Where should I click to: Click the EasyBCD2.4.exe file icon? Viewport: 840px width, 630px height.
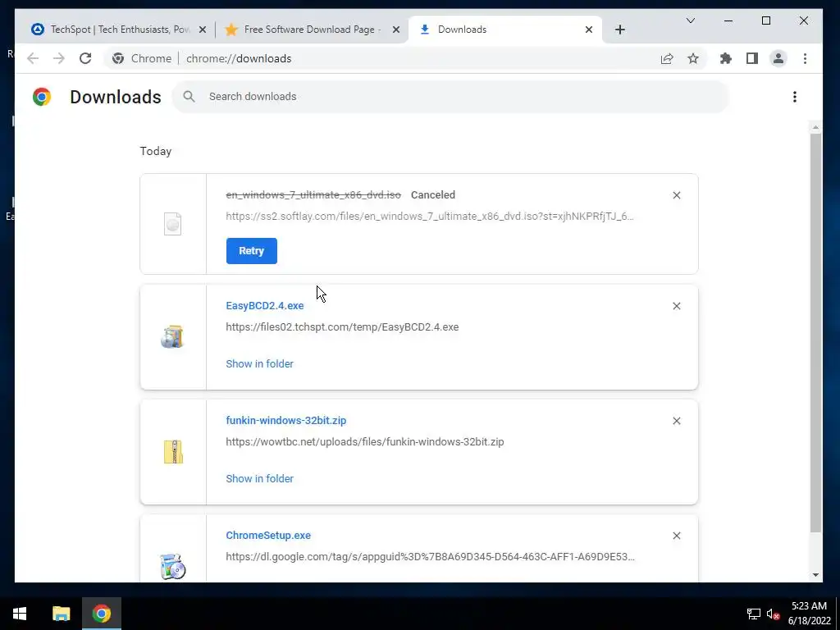(172, 337)
